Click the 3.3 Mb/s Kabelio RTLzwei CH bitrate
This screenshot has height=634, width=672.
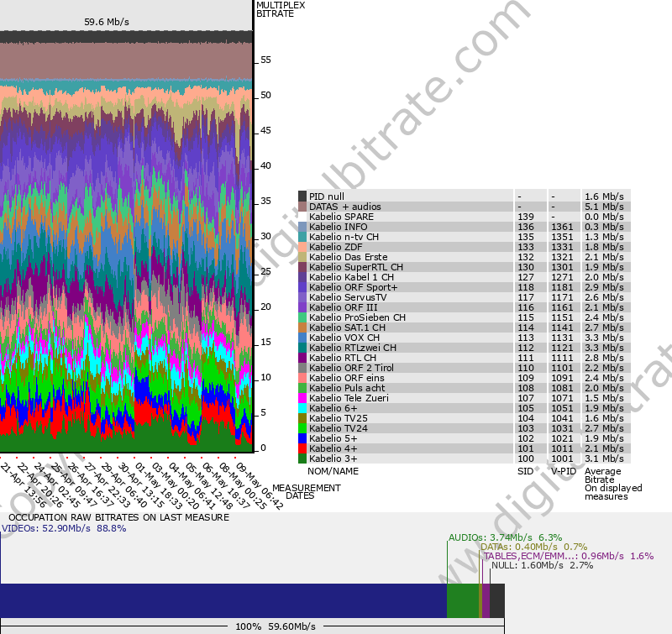click(x=604, y=348)
